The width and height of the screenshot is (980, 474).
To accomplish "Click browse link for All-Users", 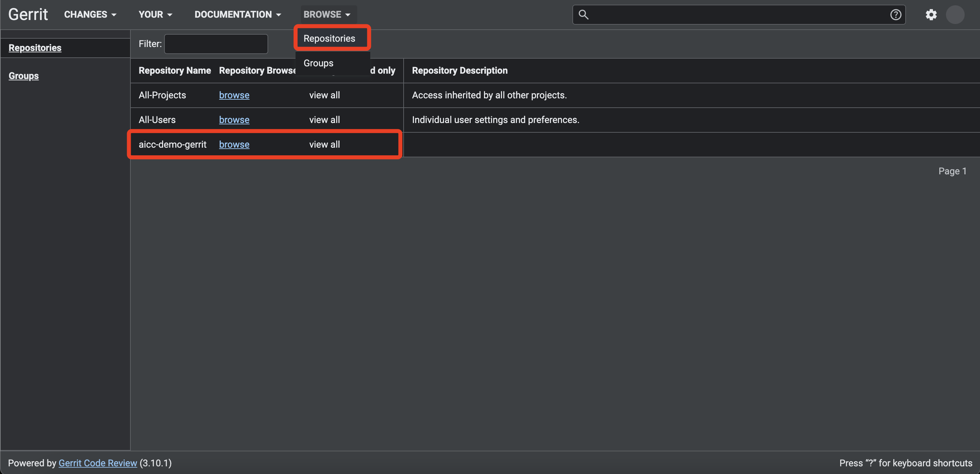I will (x=234, y=120).
